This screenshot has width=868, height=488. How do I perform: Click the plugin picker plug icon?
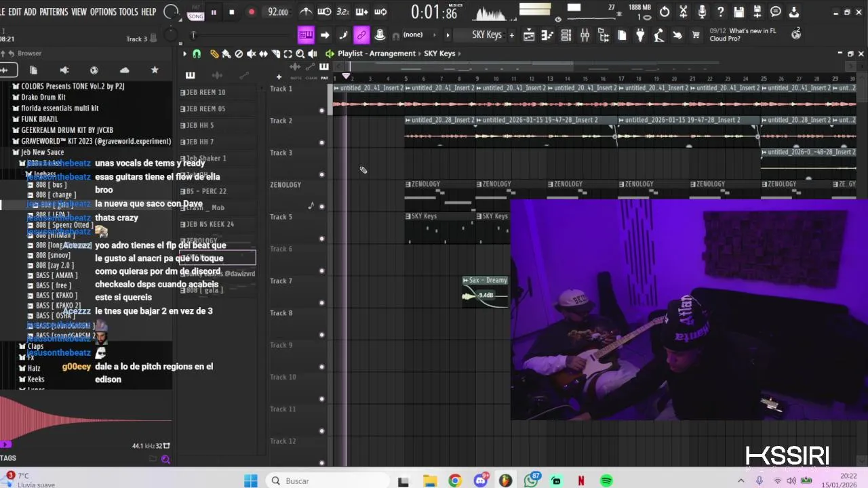click(x=639, y=35)
